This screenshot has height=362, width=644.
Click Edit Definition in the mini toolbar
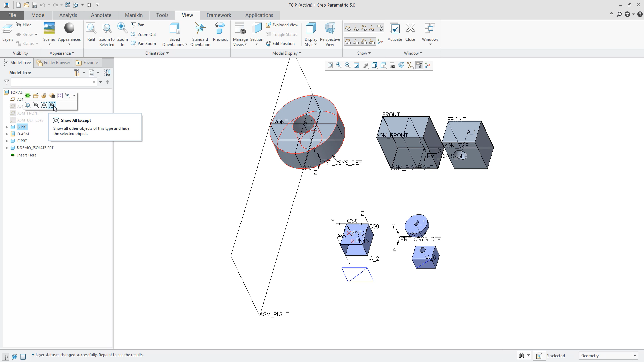coord(44,96)
